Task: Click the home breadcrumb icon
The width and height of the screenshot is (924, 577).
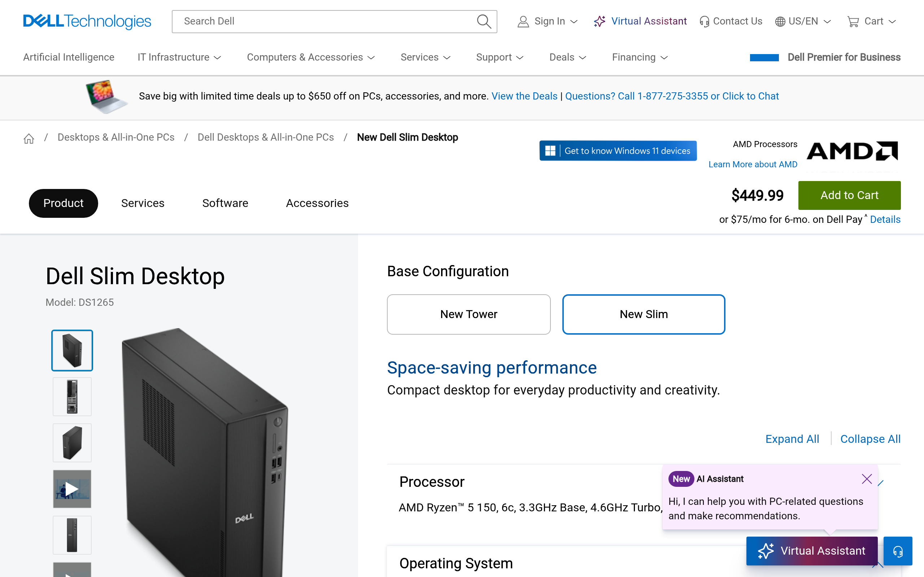Action: 29,138
